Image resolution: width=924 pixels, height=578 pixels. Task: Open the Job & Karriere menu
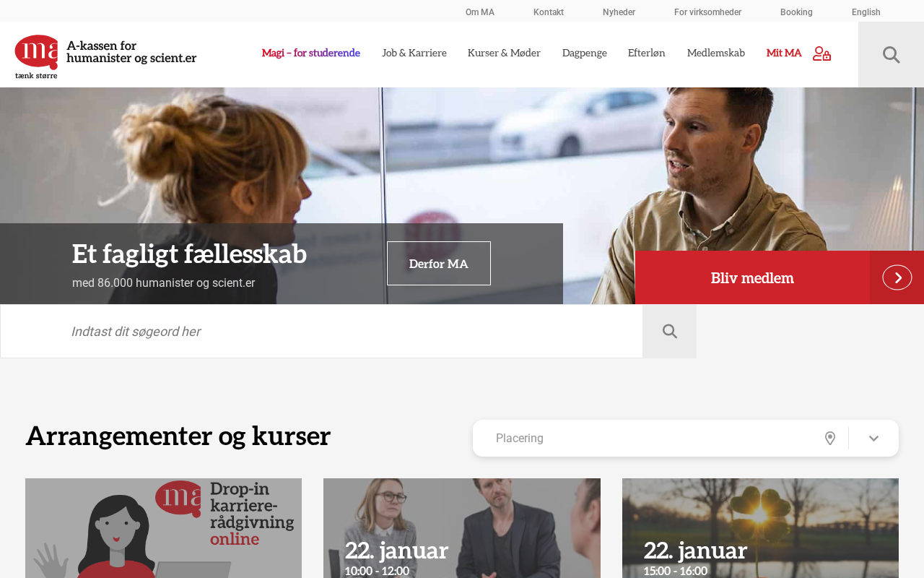click(x=414, y=53)
